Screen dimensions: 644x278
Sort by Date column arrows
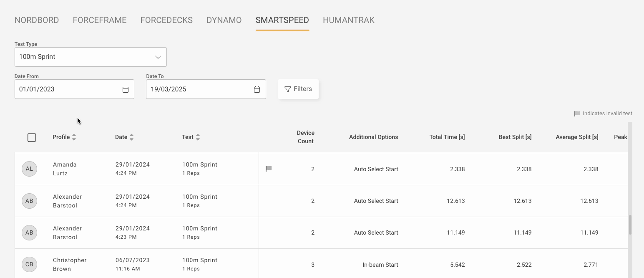point(131,137)
